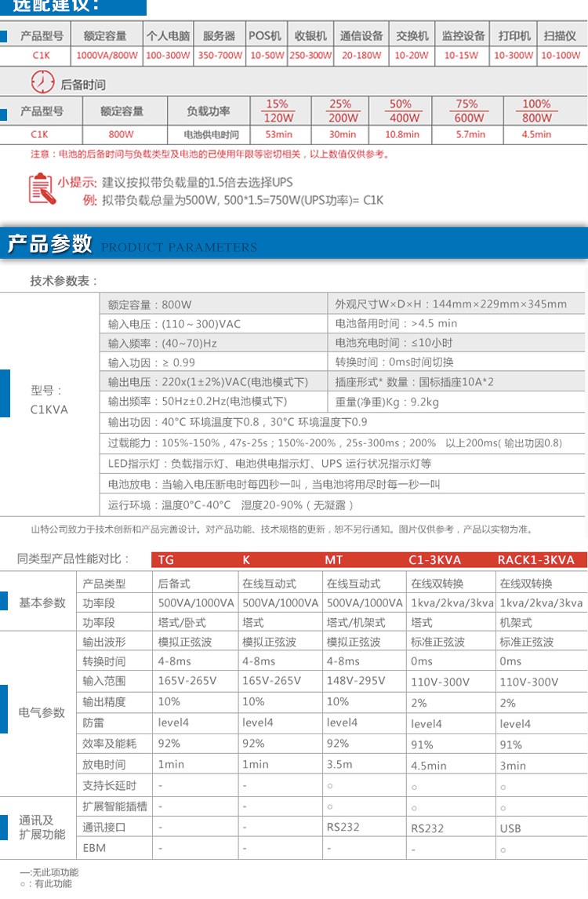
Task: Select the 53min backup time cell
Action: [278, 134]
